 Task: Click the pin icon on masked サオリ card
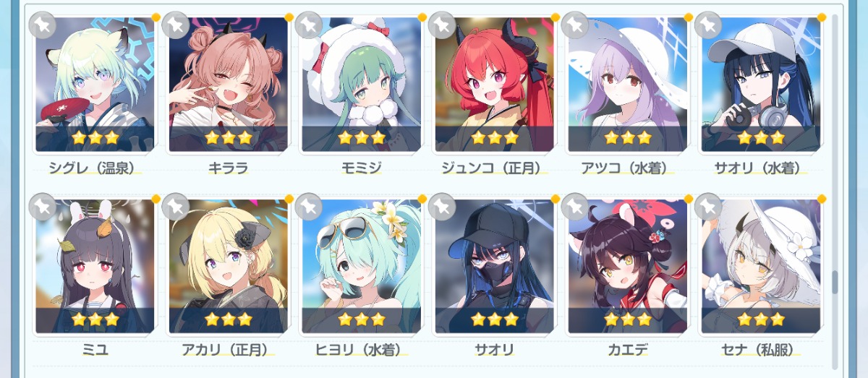pyautogui.click(x=441, y=207)
